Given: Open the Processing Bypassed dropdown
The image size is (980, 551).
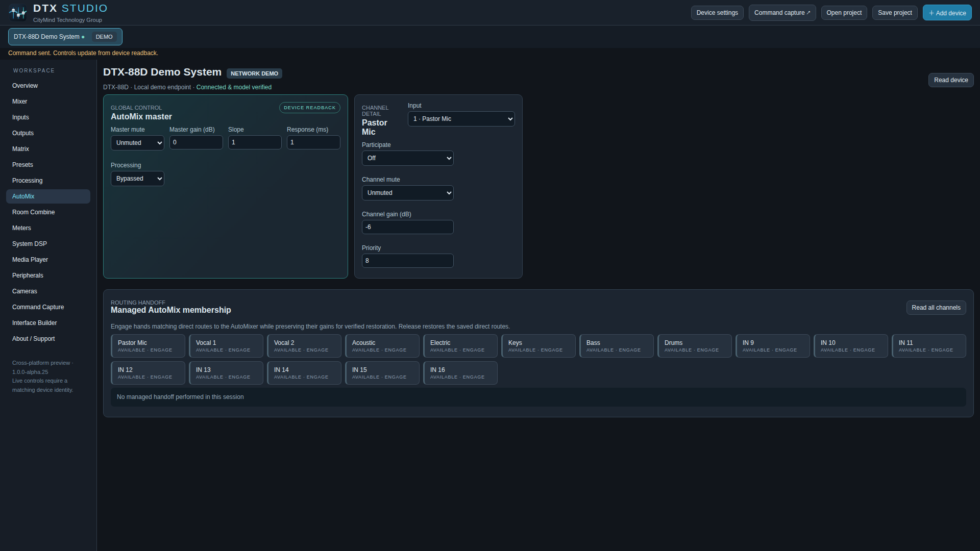Looking at the screenshot, I should pyautogui.click(x=137, y=179).
